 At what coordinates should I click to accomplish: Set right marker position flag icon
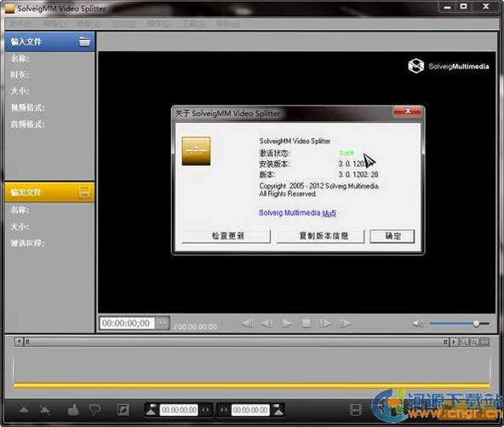(x=278, y=410)
